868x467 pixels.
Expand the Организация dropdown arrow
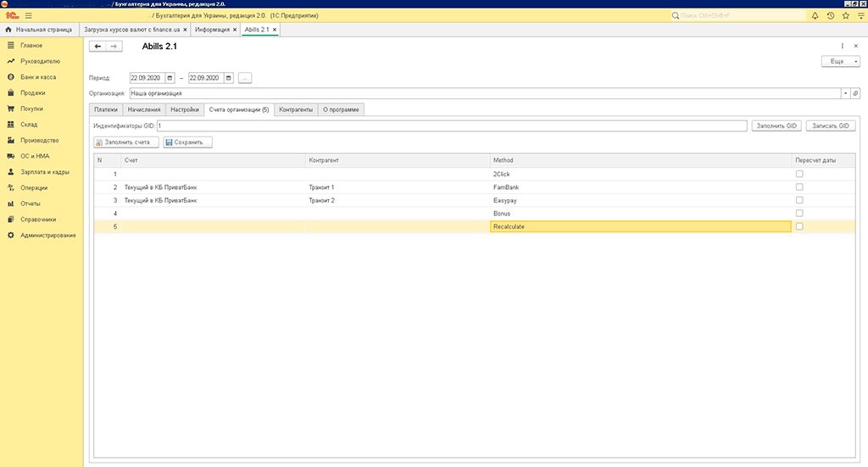[x=845, y=93]
